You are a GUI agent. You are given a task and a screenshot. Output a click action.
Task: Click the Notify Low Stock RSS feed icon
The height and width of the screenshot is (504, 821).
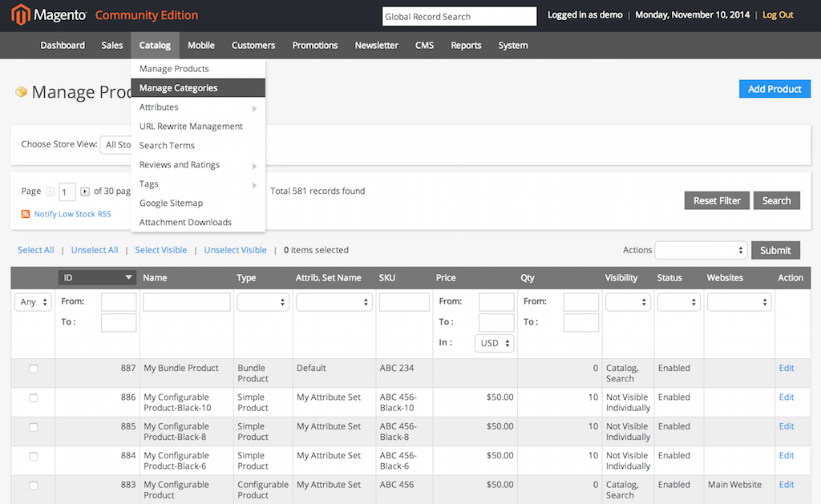point(25,214)
